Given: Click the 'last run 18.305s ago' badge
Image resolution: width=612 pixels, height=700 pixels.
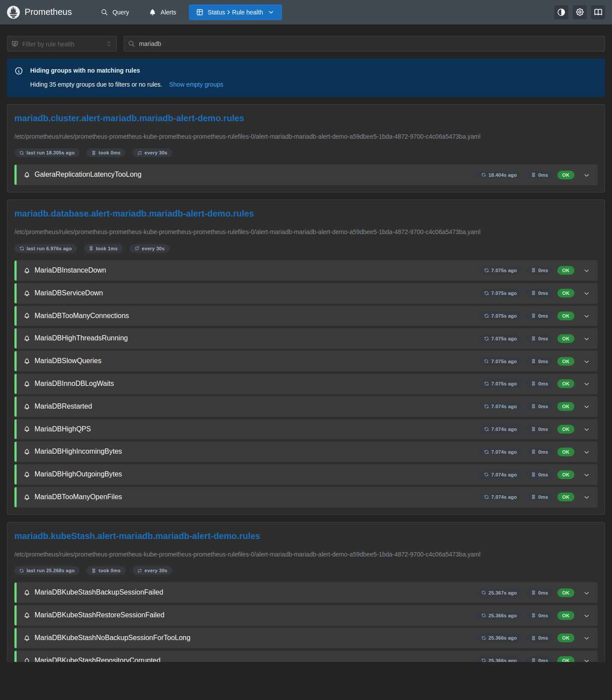Looking at the screenshot, I should pos(47,153).
